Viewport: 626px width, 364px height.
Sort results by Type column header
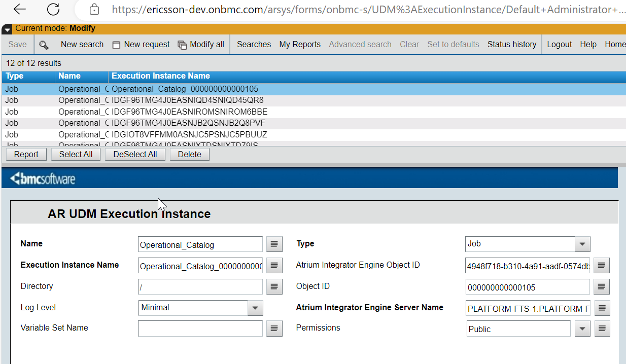click(28, 76)
